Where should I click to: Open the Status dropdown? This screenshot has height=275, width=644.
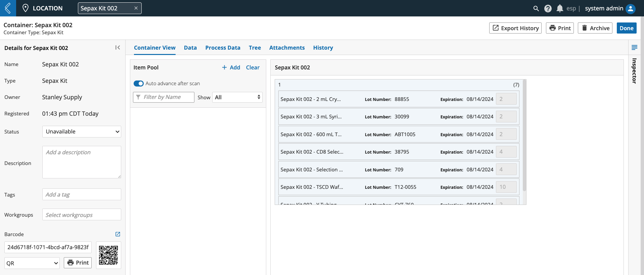[x=82, y=131]
